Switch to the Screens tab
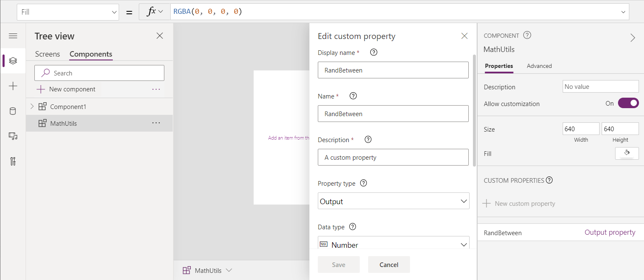This screenshot has height=280, width=644. click(47, 54)
